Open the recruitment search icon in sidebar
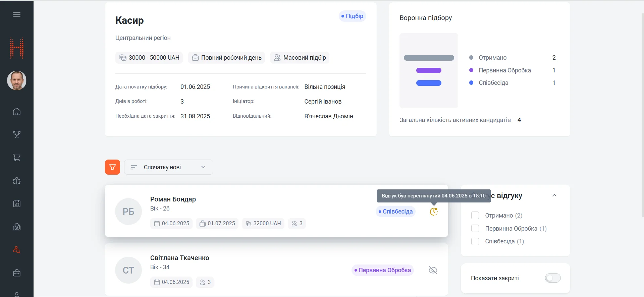This screenshot has width=644, height=297. pyautogui.click(x=17, y=250)
